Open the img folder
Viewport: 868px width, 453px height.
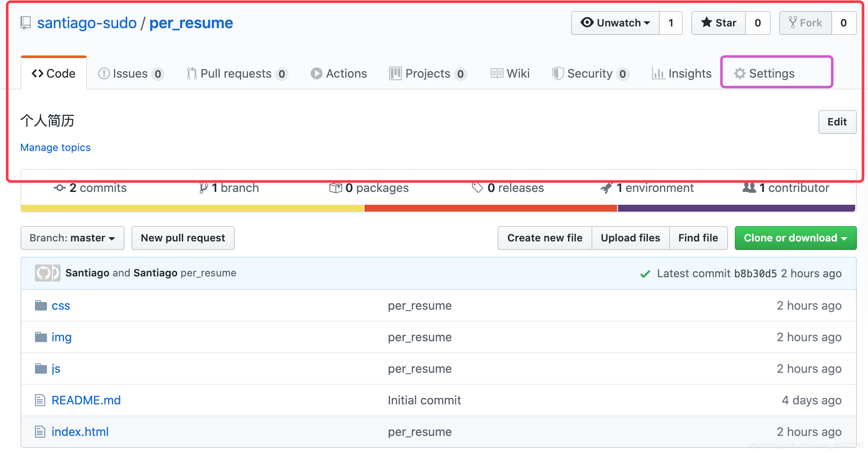(61, 337)
